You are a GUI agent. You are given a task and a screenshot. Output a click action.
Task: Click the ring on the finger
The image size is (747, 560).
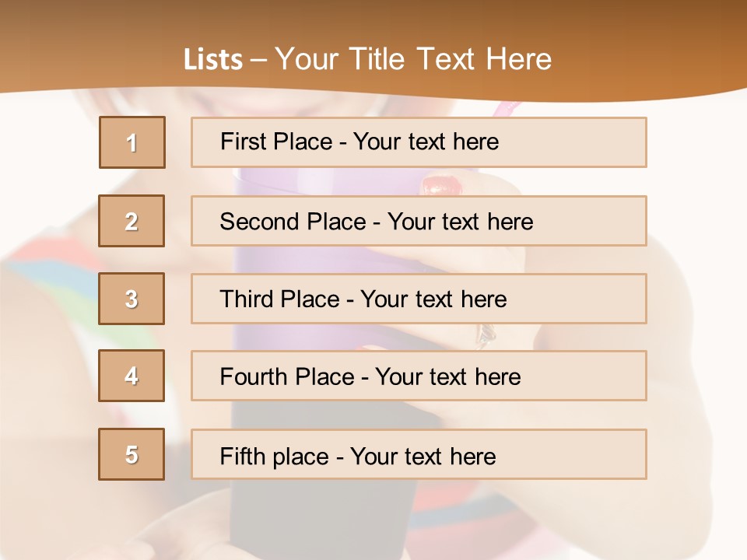pyautogui.click(x=485, y=334)
